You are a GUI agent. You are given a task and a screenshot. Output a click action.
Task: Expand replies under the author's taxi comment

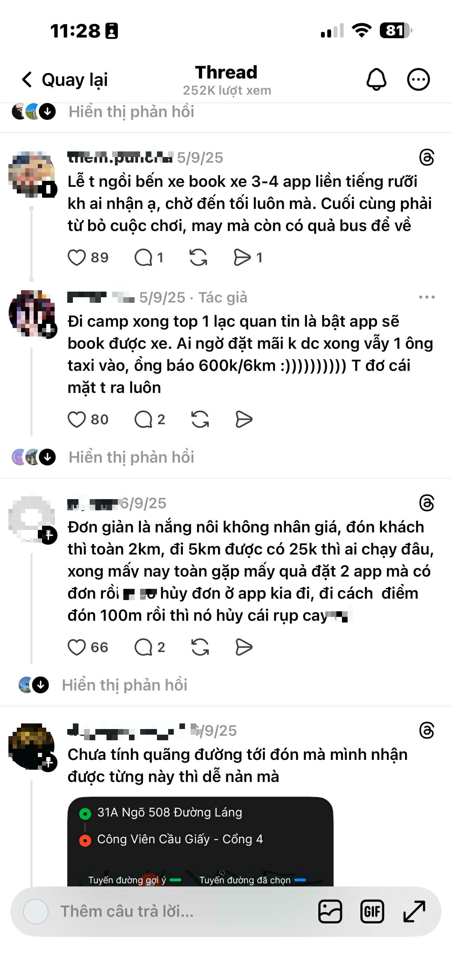[x=131, y=457]
